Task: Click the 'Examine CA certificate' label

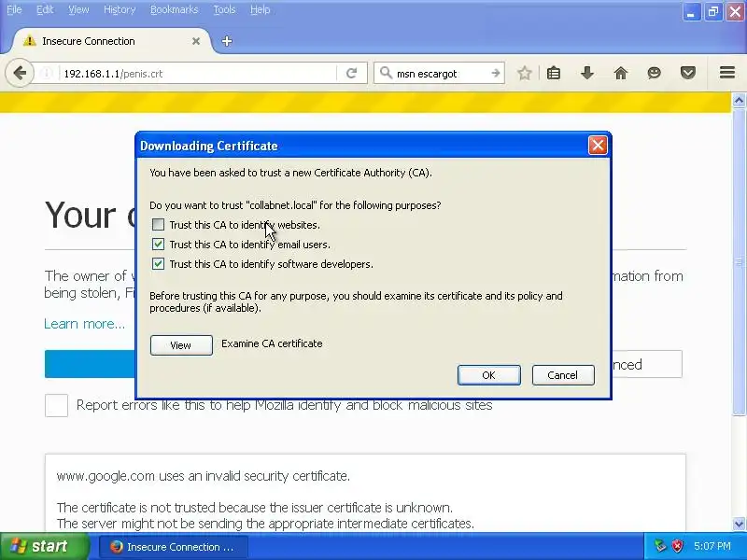Action: click(272, 343)
